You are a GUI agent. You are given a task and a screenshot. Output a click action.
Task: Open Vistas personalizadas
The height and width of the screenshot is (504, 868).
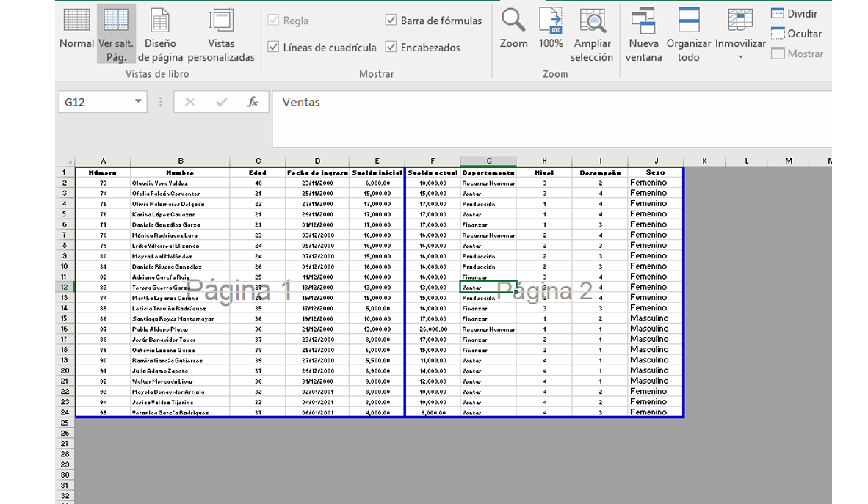(x=221, y=34)
